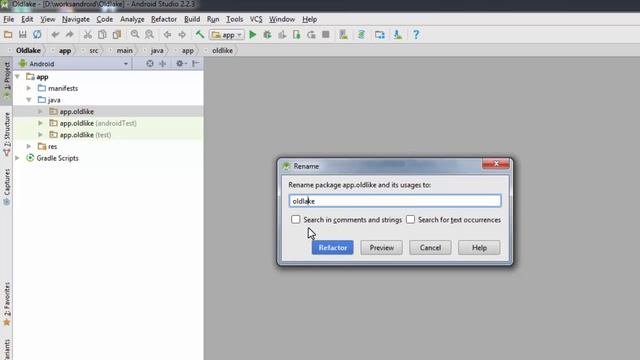The image size is (640, 360).
Task: Click the Refactor button in Rename dialog
Action: click(333, 247)
